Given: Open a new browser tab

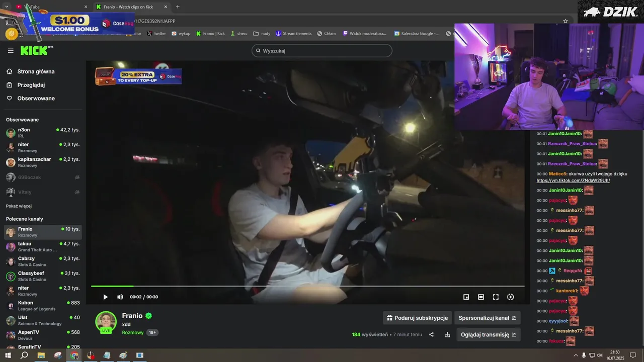Looking at the screenshot, I should (178, 7).
